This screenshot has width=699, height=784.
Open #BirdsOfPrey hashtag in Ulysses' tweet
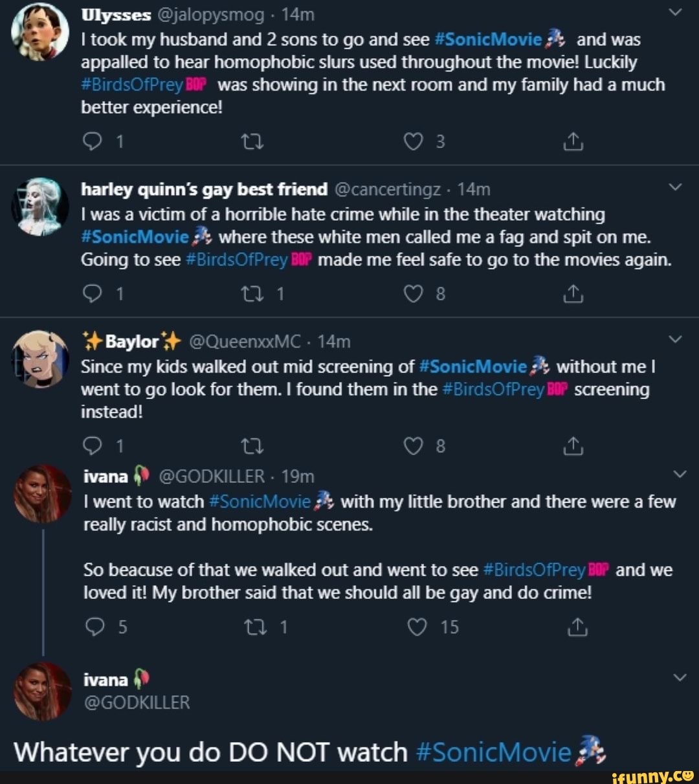pyautogui.click(x=132, y=85)
